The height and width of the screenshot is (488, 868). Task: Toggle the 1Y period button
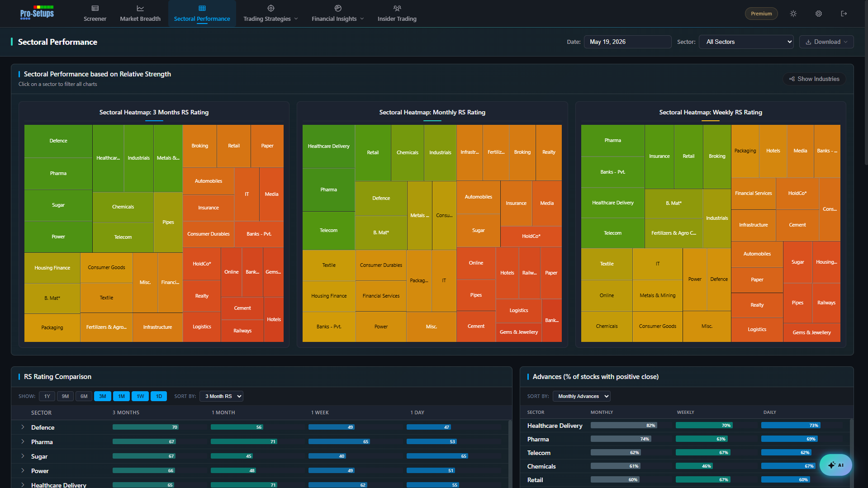click(x=47, y=396)
